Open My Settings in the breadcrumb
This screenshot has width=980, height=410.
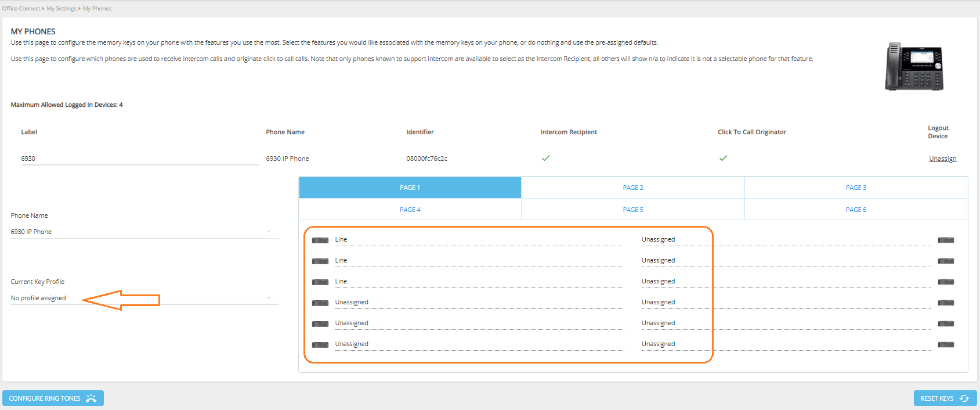[62, 9]
